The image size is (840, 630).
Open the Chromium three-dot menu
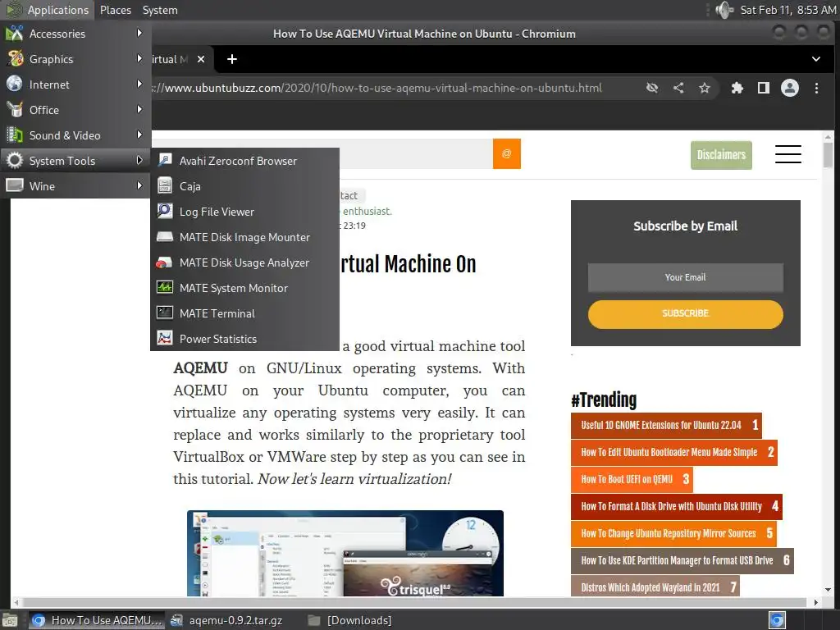coord(816,88)
